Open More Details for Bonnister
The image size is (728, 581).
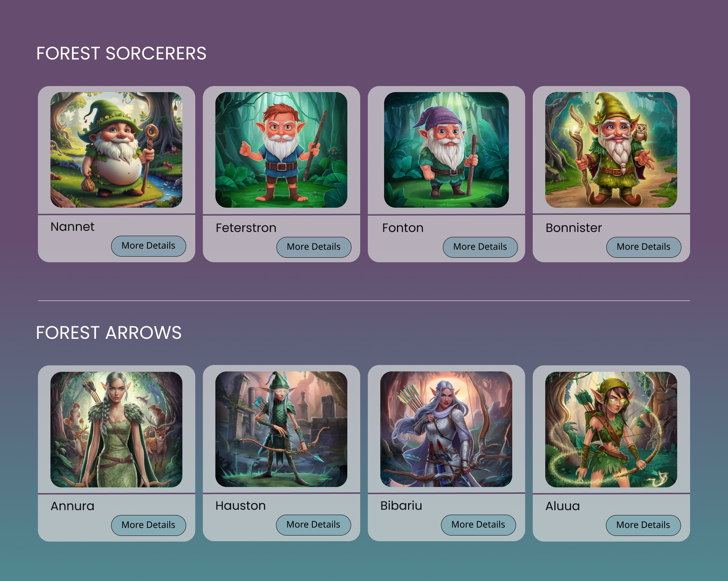click(x=644, y=247)
